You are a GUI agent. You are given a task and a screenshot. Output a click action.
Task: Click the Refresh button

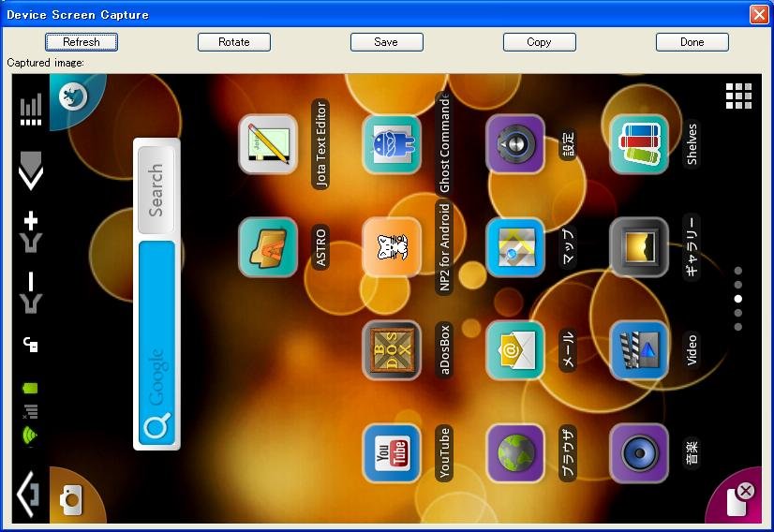82,42
